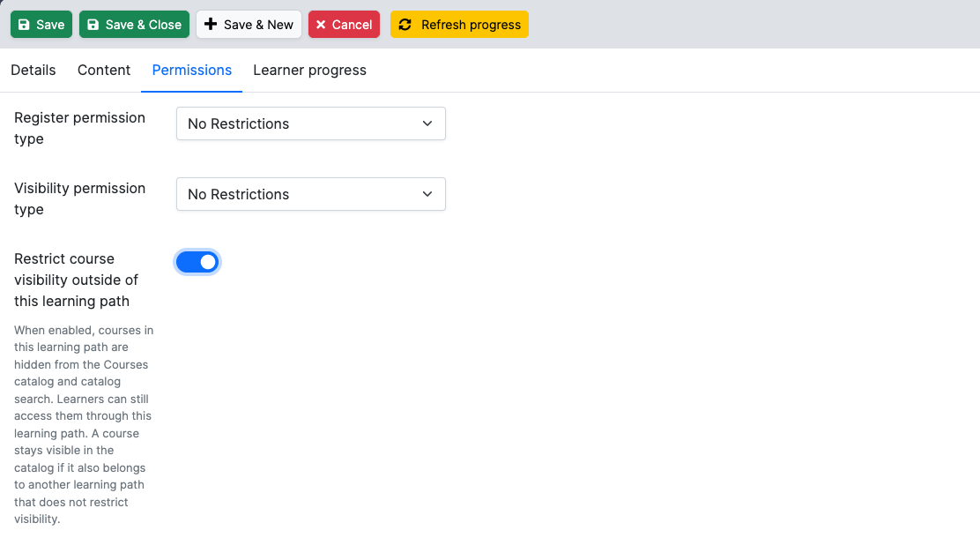Image resolution: width=980 pixels, height=538 pixels.
Task: Click the Restrict course visibility label
Action: [77, 280]
